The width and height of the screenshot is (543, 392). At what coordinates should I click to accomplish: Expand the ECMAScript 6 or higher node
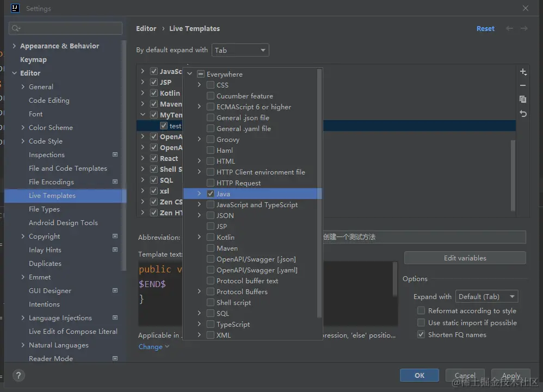click(x=199, y=107)
